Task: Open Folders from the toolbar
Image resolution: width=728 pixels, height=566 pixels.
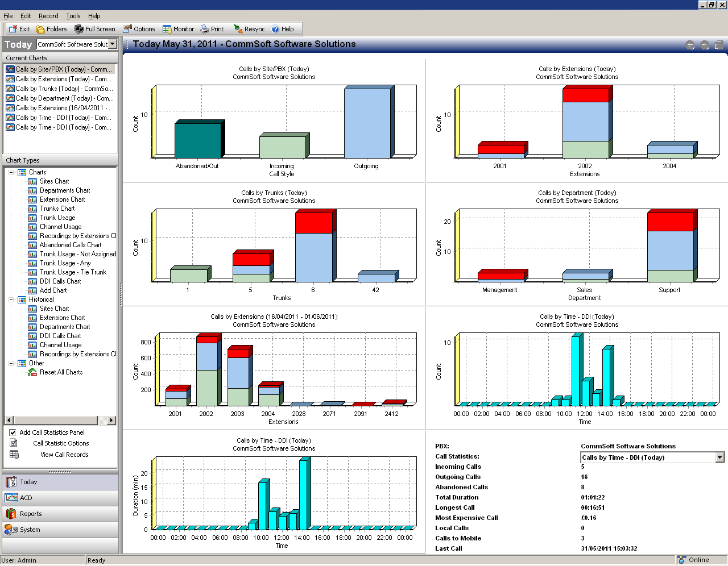Action: [x=51, y=29]
